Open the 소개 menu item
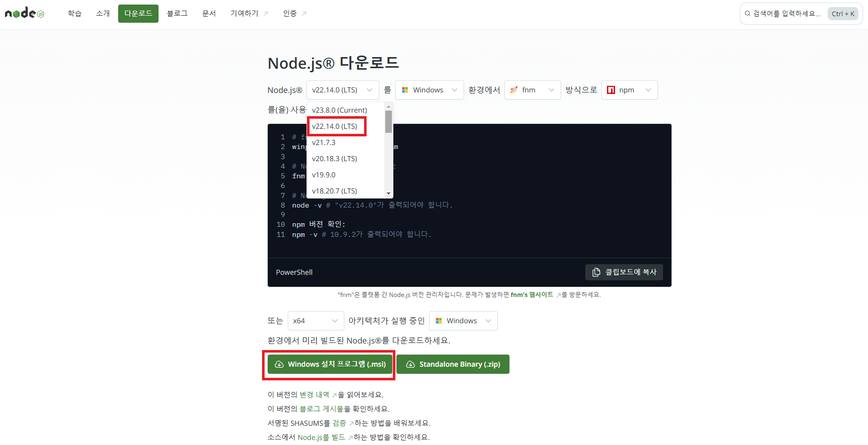Viewport: 868px width, 445px height. tap(103, 14)
